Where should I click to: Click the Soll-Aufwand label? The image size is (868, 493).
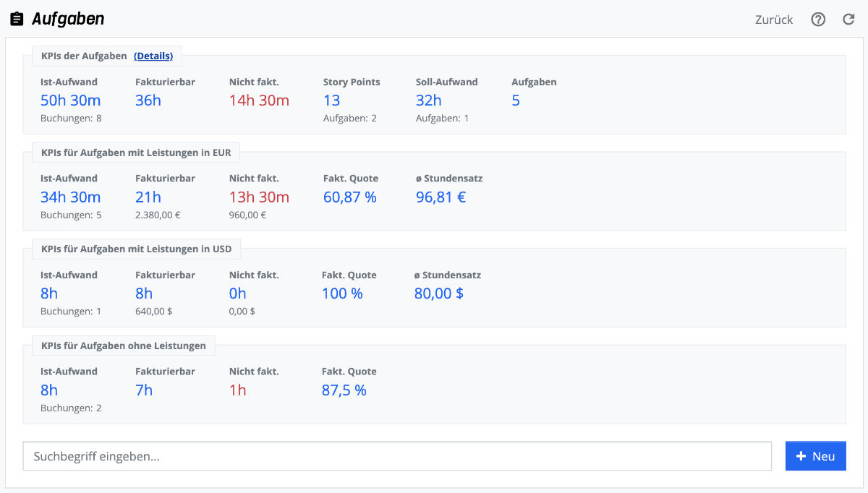coord(447,82)
